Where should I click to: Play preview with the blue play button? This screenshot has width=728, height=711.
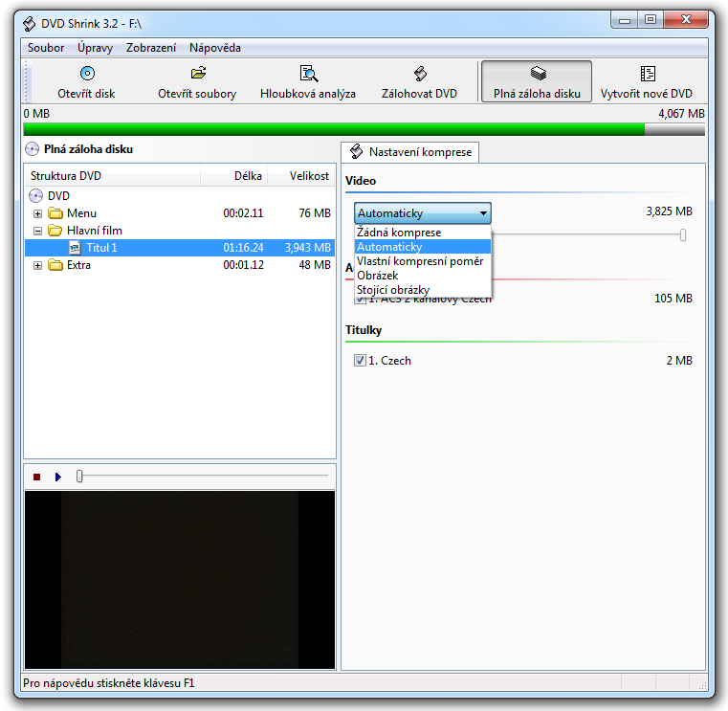[x=58, y=477]
